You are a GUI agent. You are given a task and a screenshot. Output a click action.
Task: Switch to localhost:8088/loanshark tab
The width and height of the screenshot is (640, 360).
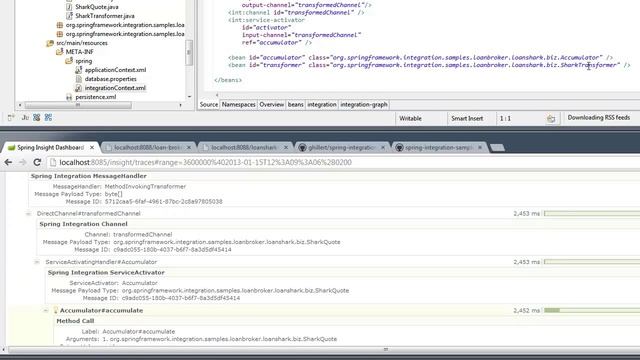(x=245, y=147)
